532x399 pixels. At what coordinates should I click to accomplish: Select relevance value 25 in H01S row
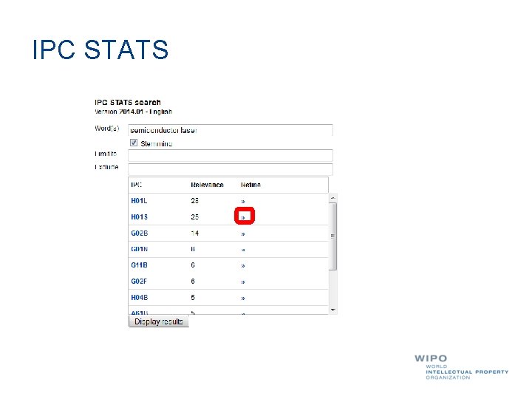pos(194,217)
